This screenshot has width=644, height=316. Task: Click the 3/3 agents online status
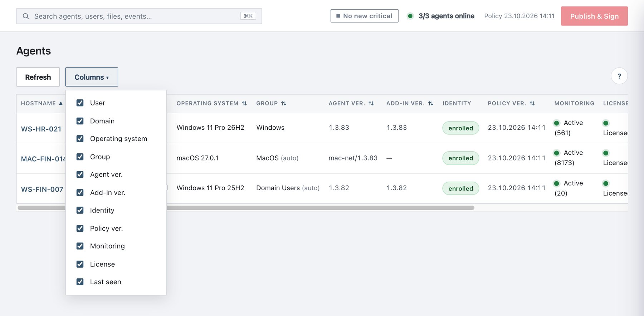coord(441,16)
